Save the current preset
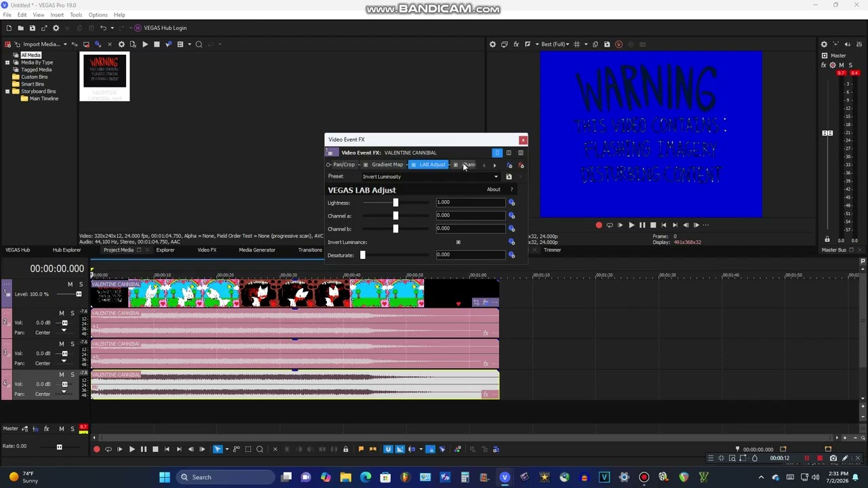The height and width of the screenshot is (488, 868). tap(509, 177)
